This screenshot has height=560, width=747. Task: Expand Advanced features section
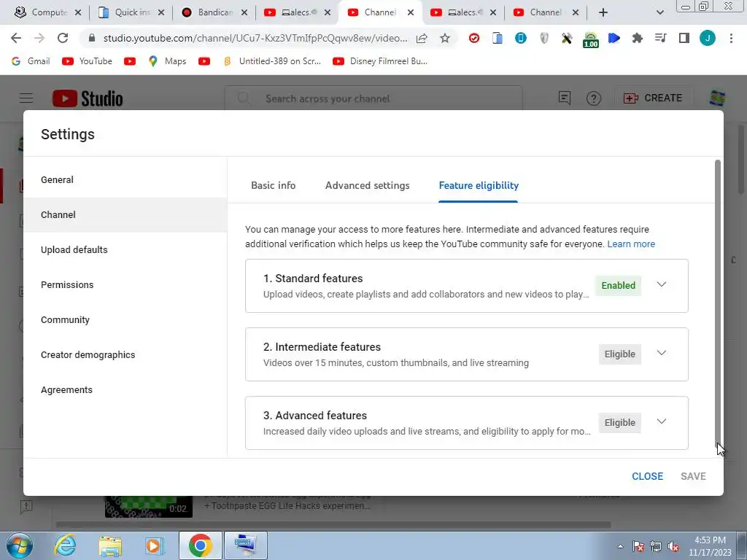point(661,422)
